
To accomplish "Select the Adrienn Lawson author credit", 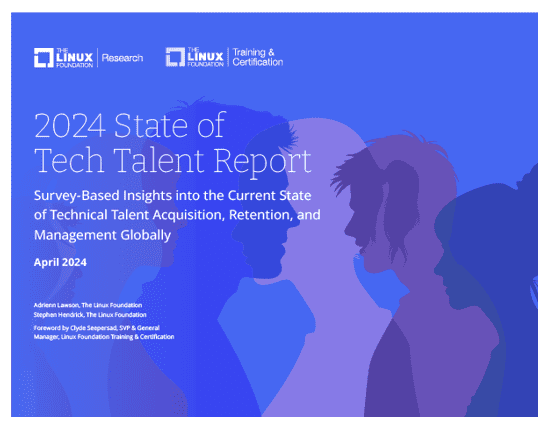I will tap(88, 305).
